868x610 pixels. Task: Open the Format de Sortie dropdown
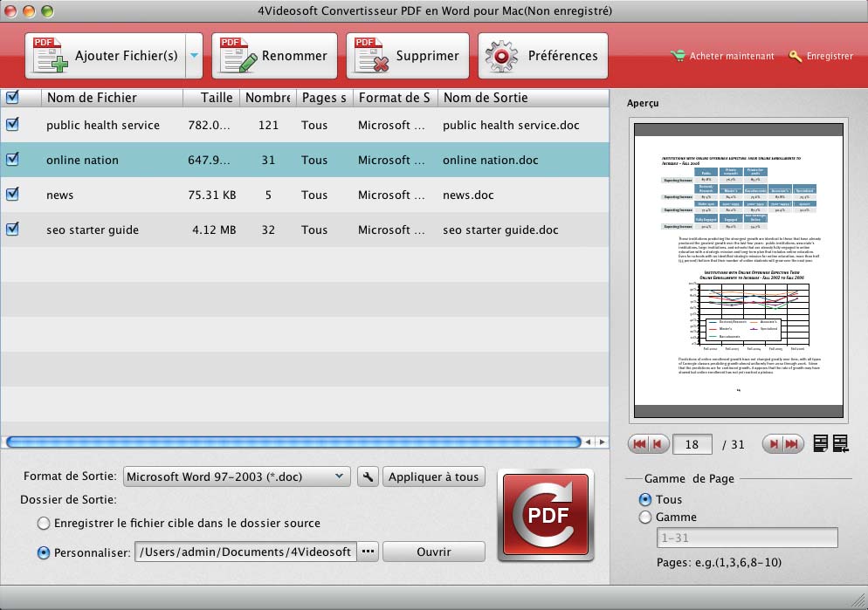pyautogui.click(x=236, y=476)
